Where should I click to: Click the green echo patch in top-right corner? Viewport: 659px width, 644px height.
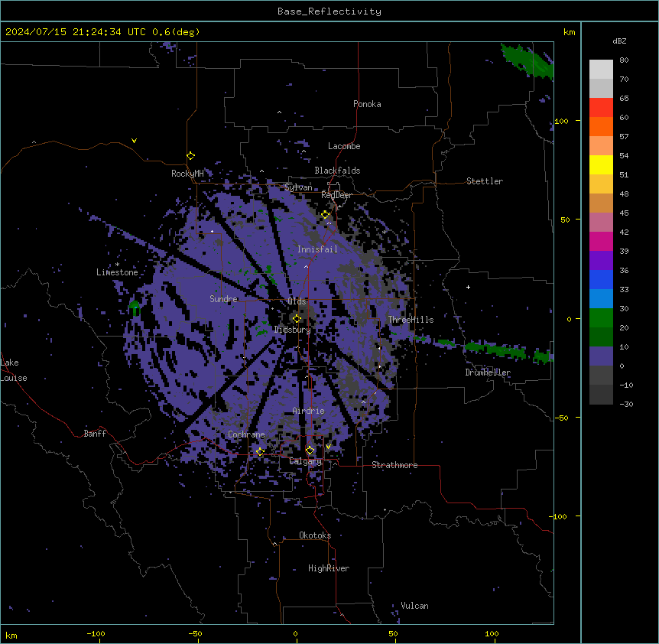[x=527, y=61]
